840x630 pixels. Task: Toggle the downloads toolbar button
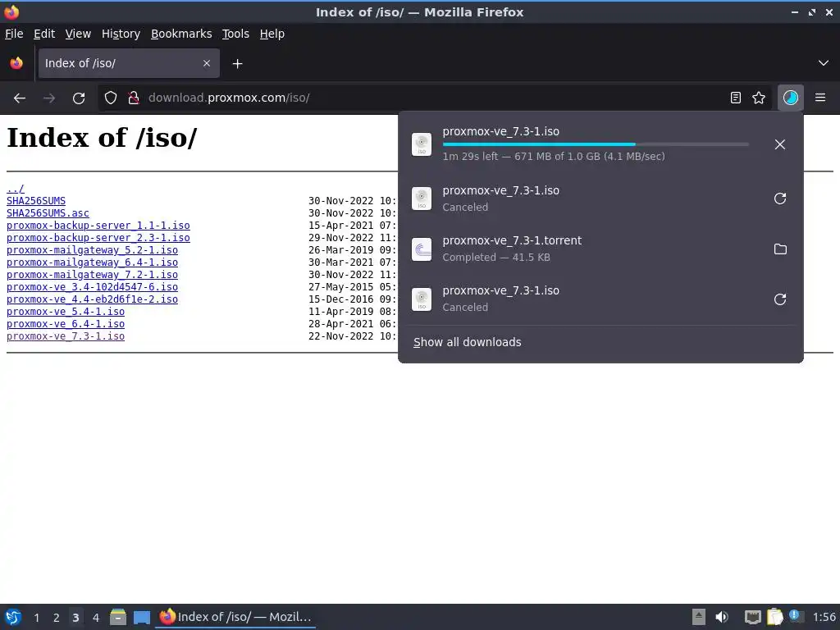point(791,98)
